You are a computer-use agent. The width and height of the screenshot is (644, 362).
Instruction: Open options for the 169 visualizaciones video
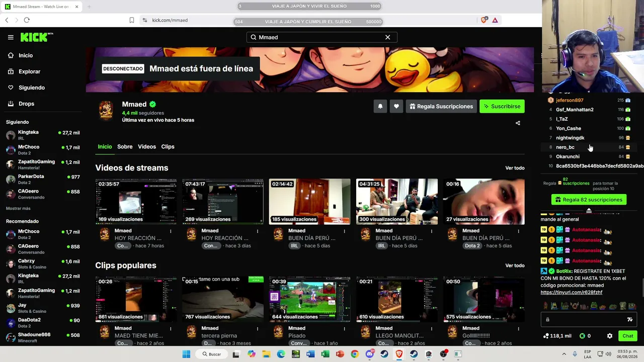coord(171,231)
